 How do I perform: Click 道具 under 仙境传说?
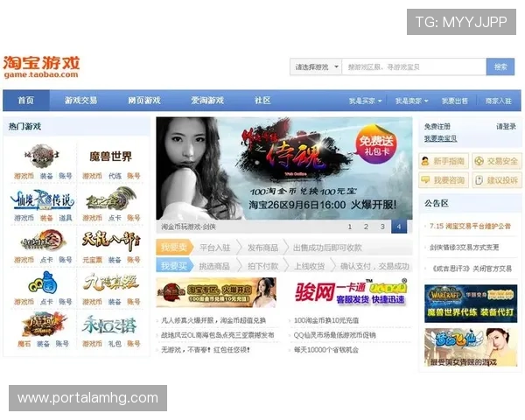tap(66, 218)
